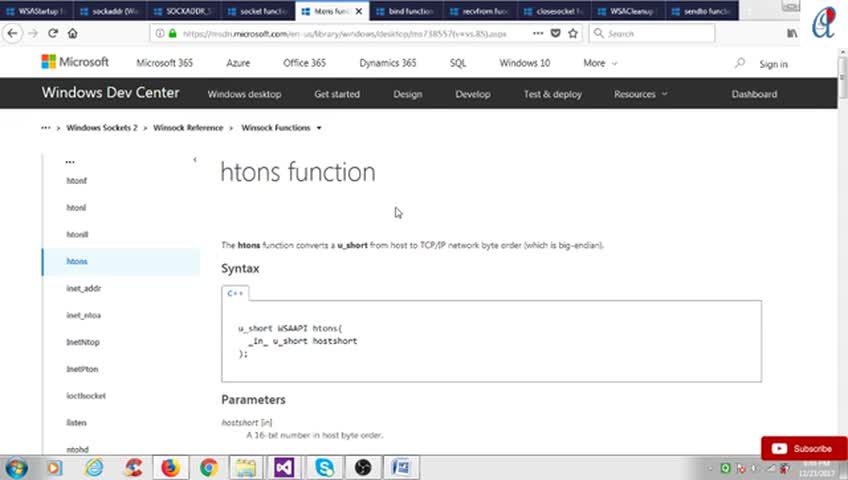
Task: Click Winsock Reference breadcrumb
Action: point(188,128)
